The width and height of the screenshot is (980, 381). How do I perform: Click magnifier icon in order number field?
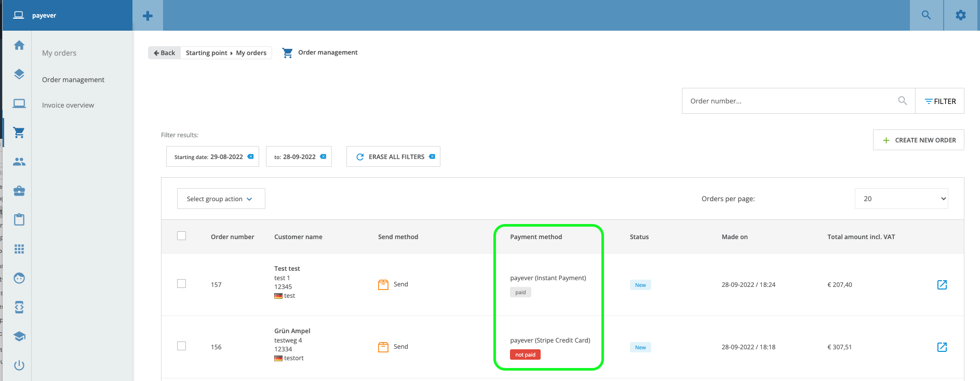point(903,101)
